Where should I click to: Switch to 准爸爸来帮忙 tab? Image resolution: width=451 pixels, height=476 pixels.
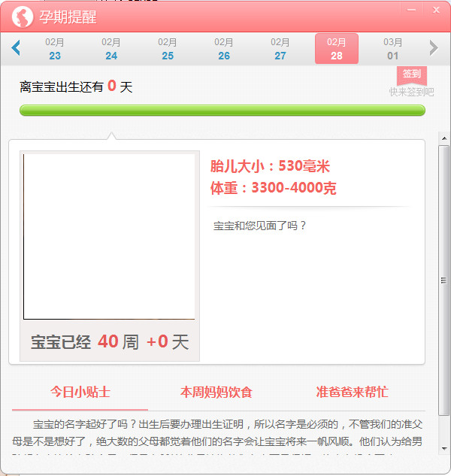352,392
